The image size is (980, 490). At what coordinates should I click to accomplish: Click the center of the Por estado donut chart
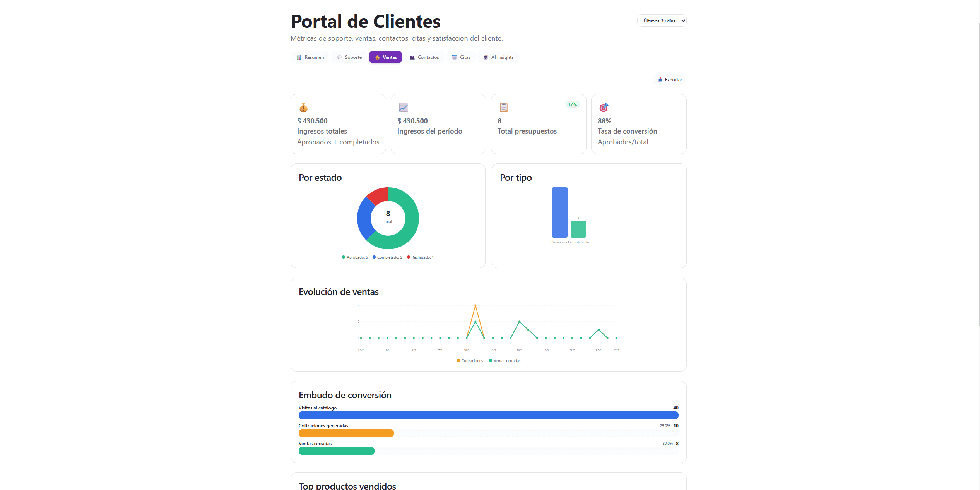[387, 218]
